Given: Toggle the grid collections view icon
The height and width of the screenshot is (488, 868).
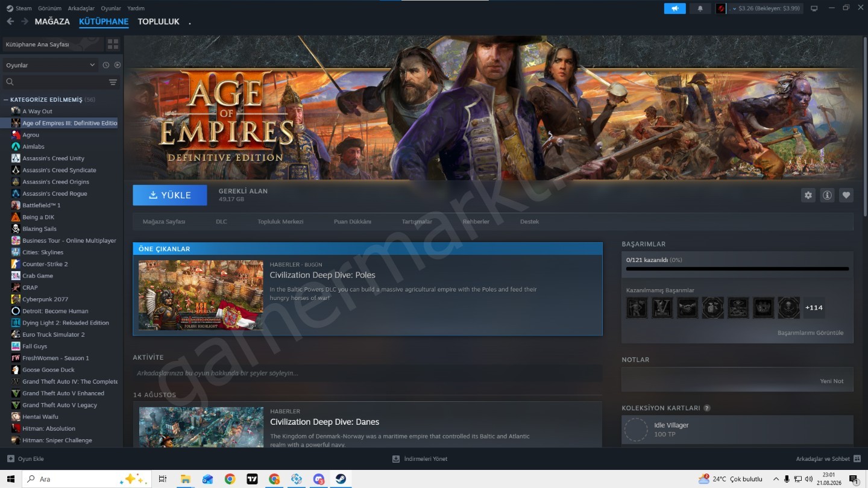Looking at the screenshot, I should (x=113, y=44).
